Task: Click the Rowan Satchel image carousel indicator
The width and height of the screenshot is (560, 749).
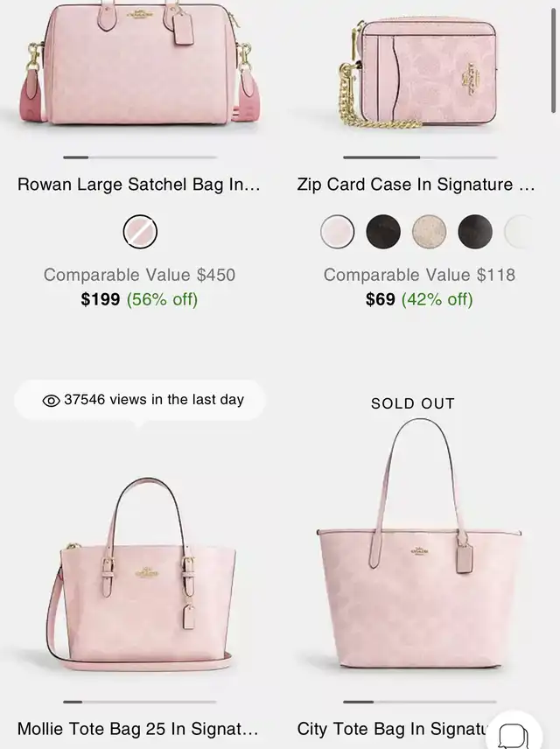Action: (x=140, y=157)
